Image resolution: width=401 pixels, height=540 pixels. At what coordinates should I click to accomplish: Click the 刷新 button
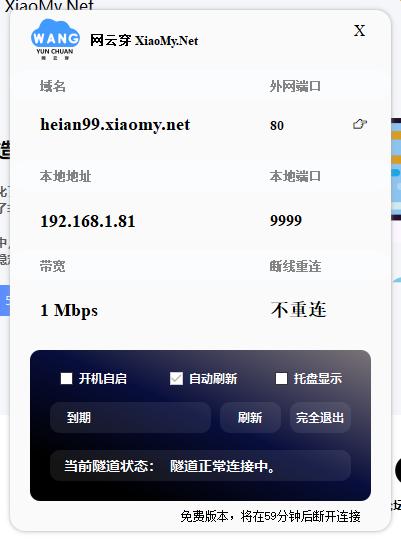(250, 418)
